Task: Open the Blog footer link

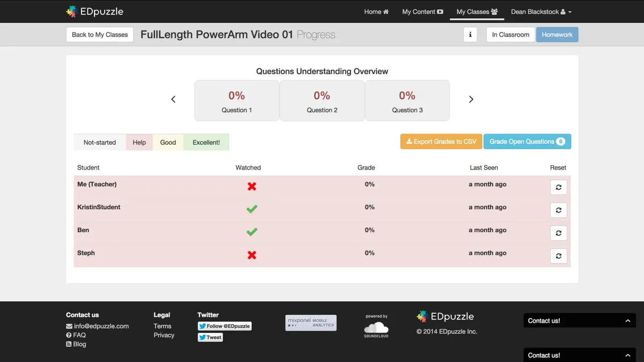Action: click(x=76, y=344)
